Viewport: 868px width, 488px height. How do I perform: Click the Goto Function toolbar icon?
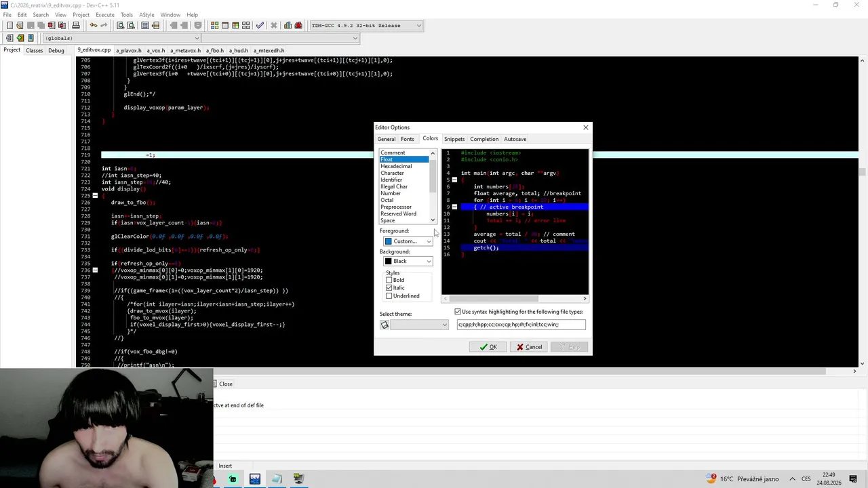point(145,26)
